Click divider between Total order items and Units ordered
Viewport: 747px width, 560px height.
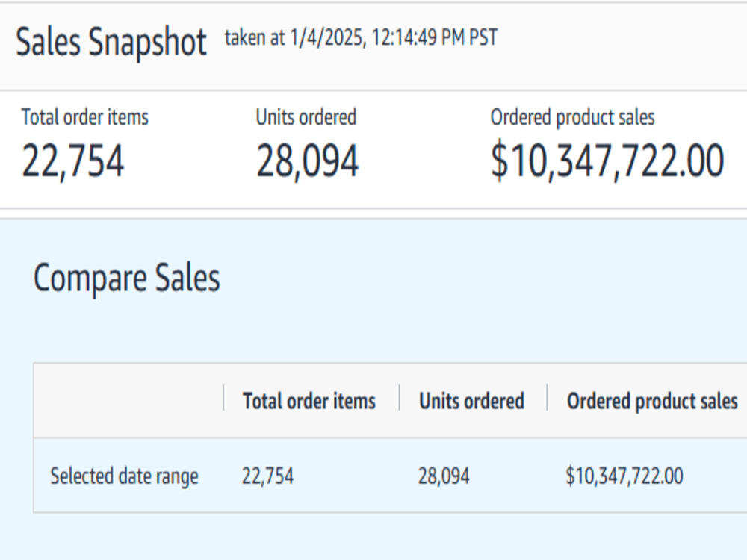tap(399, 397)
